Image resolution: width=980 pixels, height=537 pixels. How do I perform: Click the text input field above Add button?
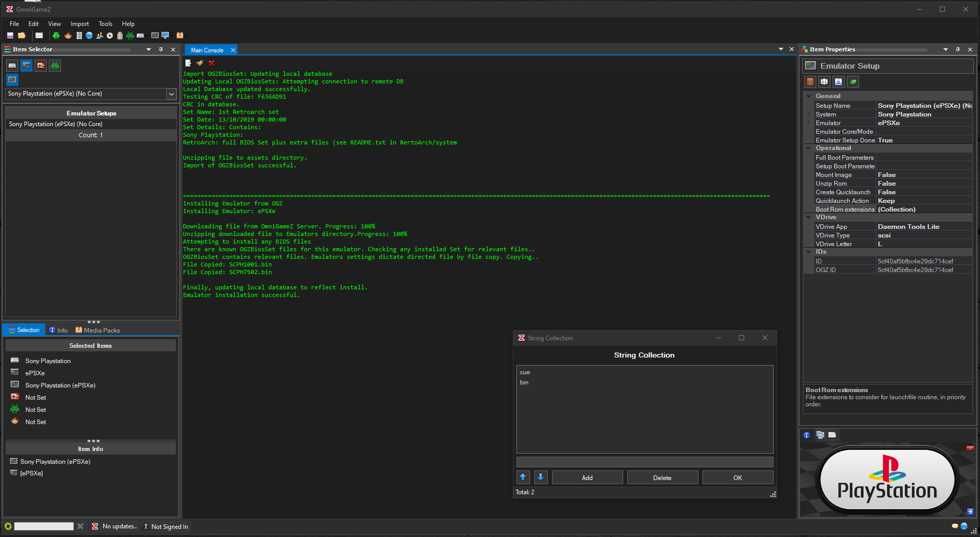pos(645,462)
